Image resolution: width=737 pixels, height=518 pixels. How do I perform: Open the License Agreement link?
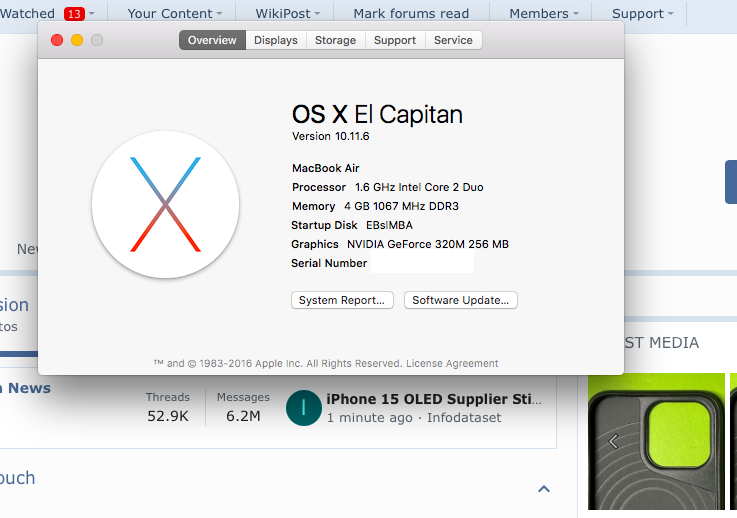point(452,363)
